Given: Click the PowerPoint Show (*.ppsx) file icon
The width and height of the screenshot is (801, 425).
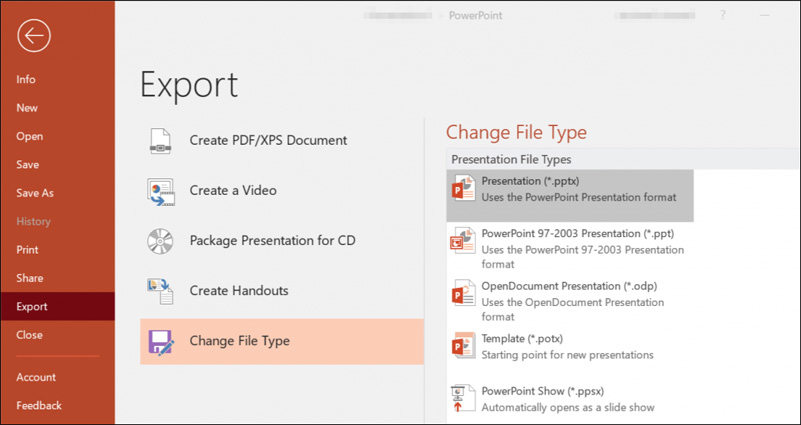Looking at the screenshot, I should (464, 398).
